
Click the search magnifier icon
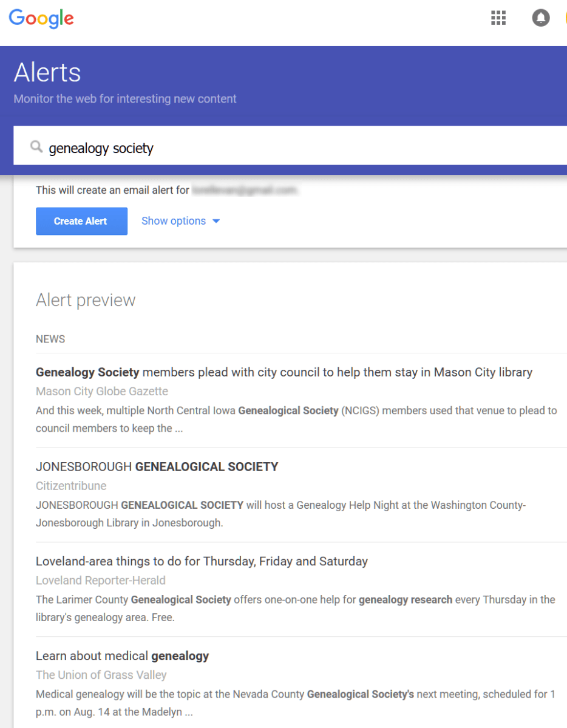[36, 146]
